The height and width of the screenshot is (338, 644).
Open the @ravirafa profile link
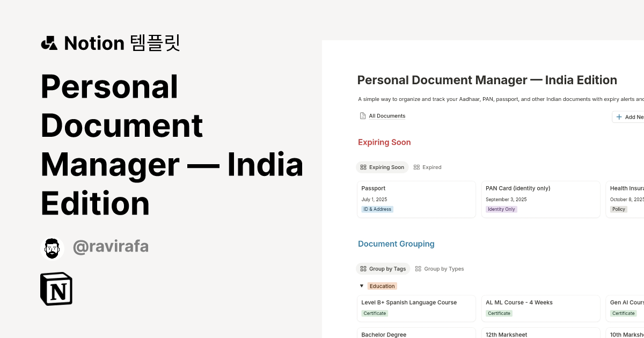coord(111,246)
